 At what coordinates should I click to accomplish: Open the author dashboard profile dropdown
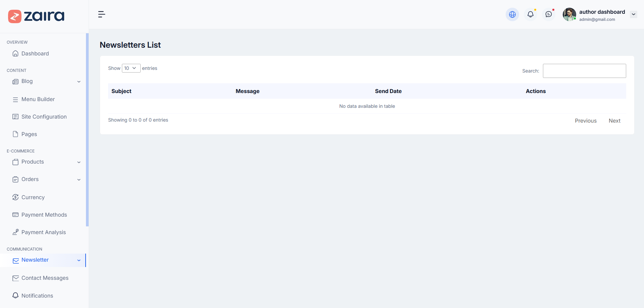click(633, 14)
